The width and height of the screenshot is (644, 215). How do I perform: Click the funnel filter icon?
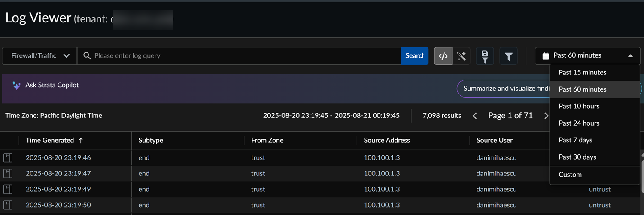tap(508, 56)
